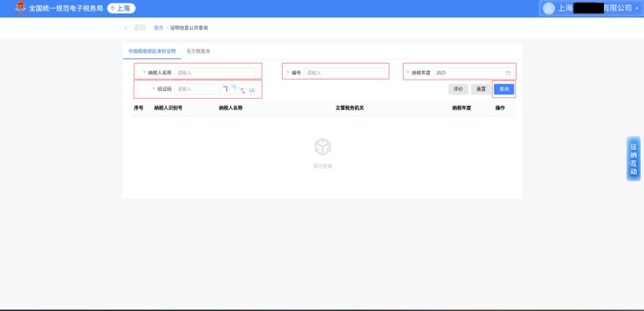Click the 重置 reset button
This screenshot has height=311, width=644.
pos(481,89)
